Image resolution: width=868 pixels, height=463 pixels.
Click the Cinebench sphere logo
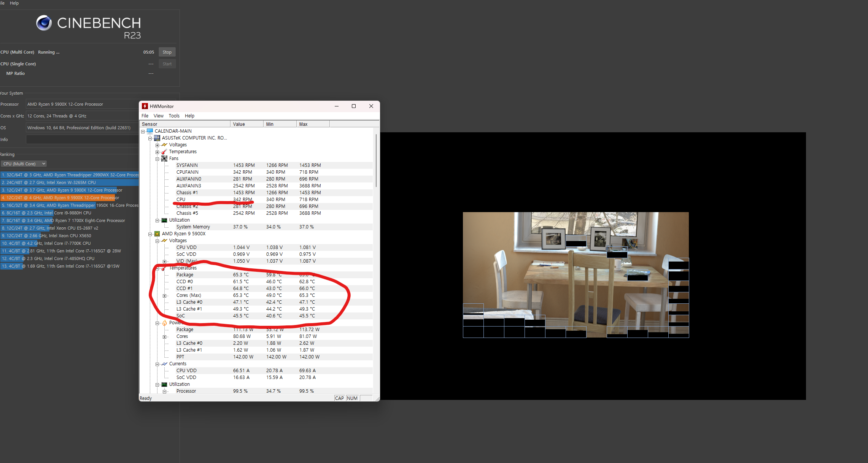coord(44,23)
